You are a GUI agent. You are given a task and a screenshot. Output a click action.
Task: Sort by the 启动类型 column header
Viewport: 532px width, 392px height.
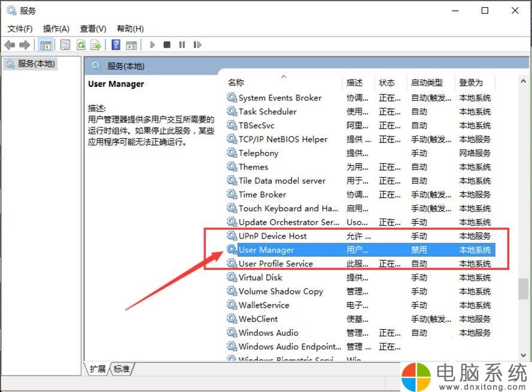pyautogui.click(x=430, y=83)
